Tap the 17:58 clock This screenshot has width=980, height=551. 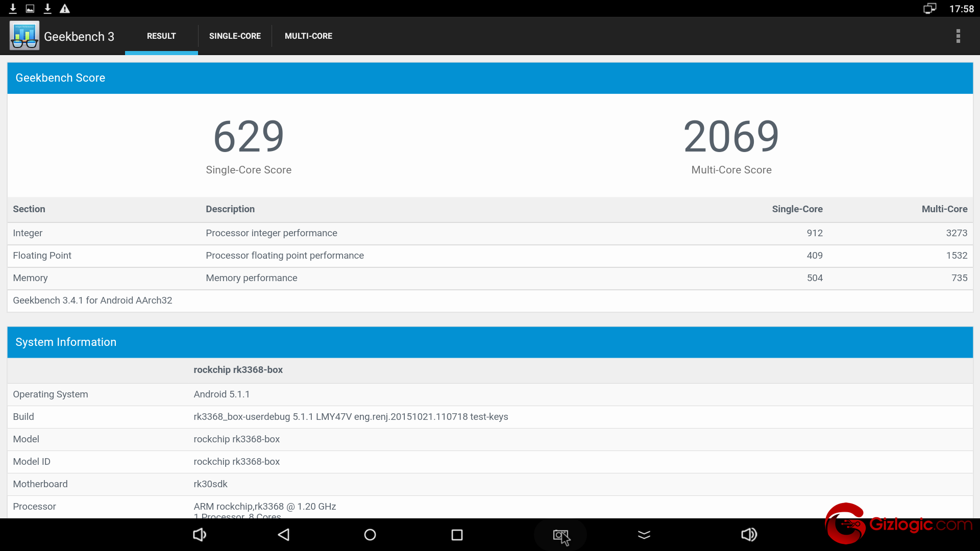point(962,9)
